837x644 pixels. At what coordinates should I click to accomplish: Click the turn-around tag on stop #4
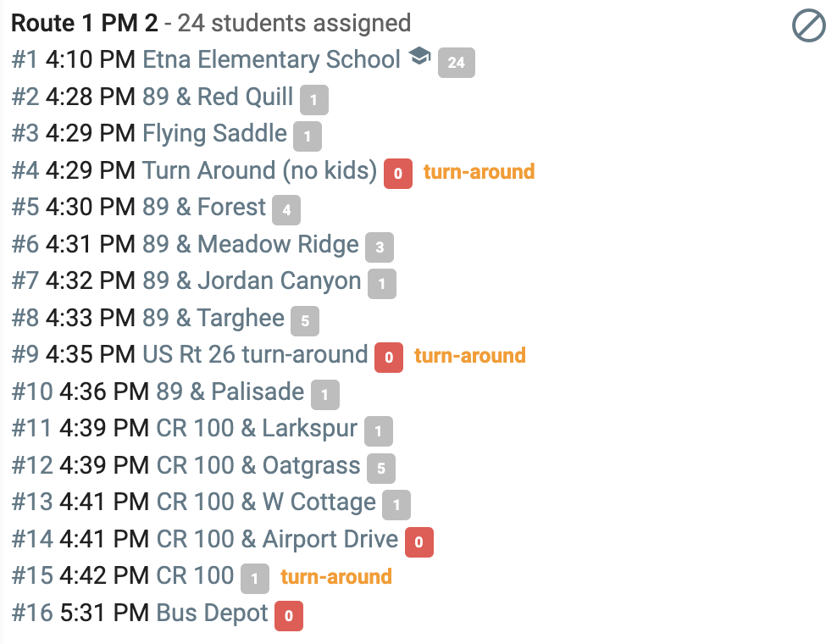point(479,171)
